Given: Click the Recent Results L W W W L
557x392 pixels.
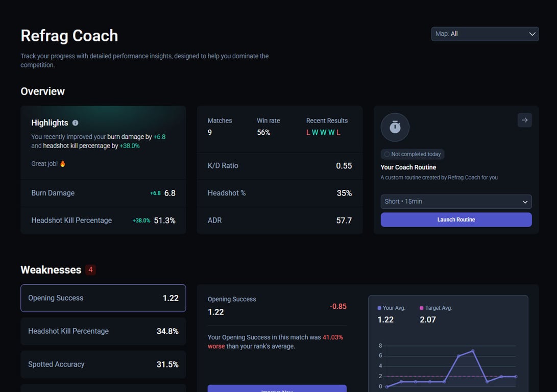Looking at the screenshot, I should (x=323, y=132).
